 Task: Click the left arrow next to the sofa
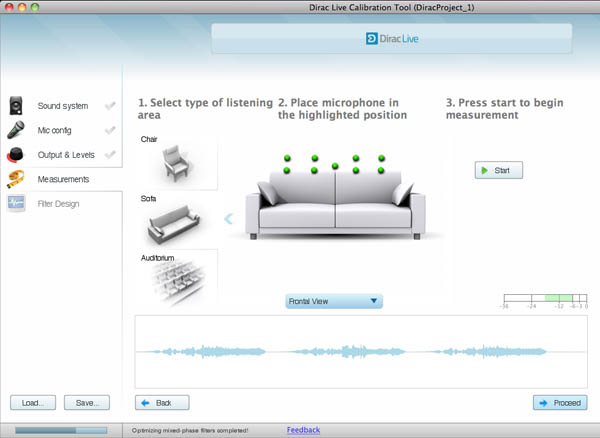[x=228, y=219]
